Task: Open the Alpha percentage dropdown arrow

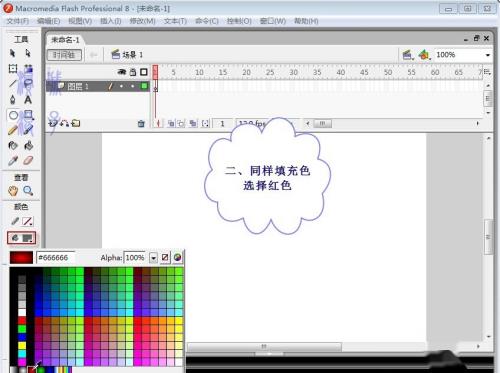Action: [x=153, y=258]
